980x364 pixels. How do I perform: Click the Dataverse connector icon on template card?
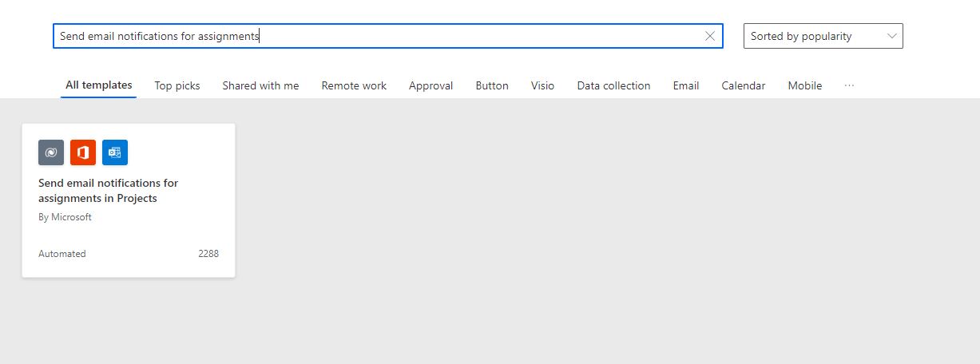(x=51, y=152)
